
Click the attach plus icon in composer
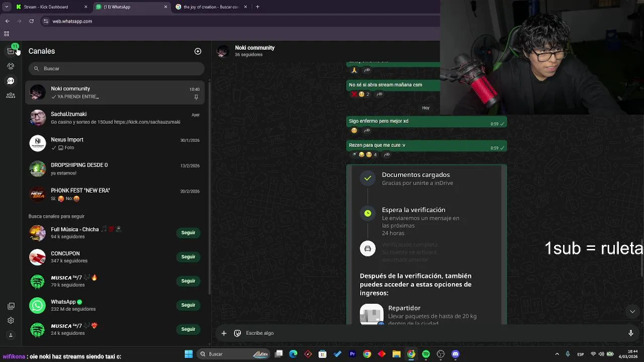(224, 333)
